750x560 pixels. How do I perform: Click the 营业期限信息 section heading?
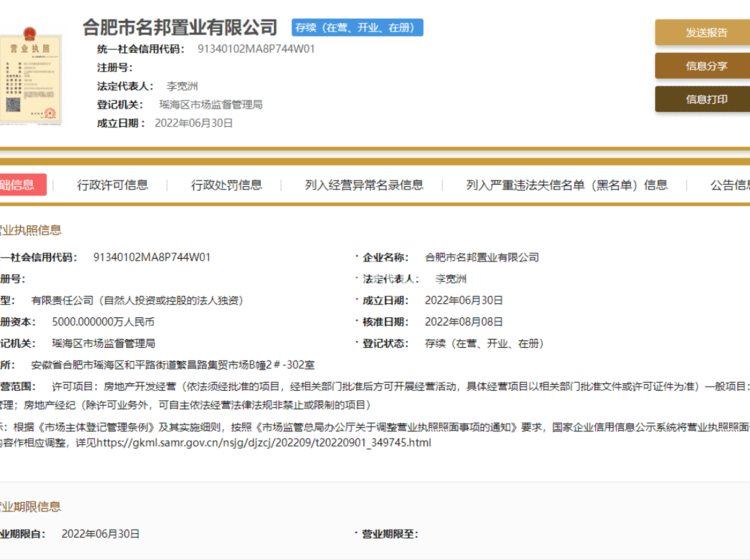[x=30, y=506]
